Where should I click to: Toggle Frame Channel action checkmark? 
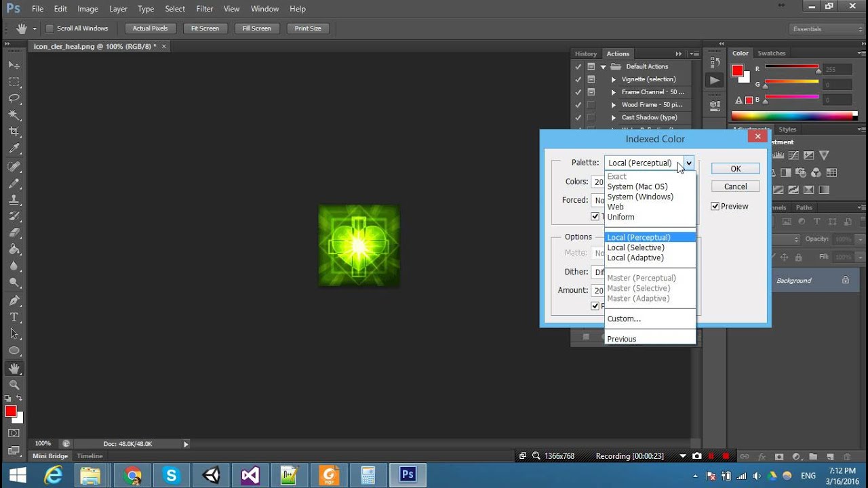(x=578, y=92)
